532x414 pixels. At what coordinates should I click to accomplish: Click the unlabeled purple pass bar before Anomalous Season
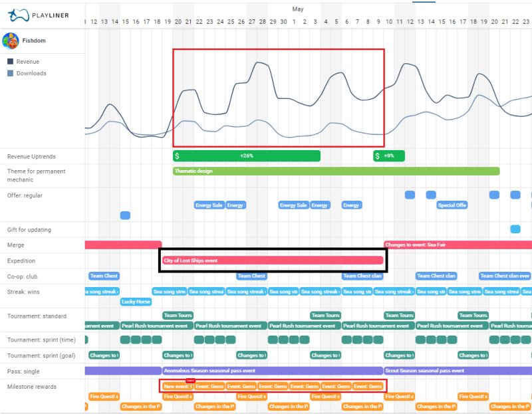point(123,371)
